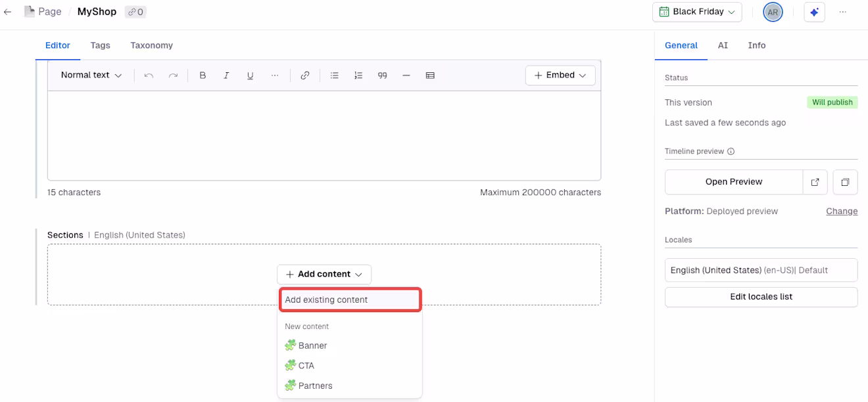Viewport: 868px width, 402px height.
Task: Toggle underline formatting
Action: [250, 76]
